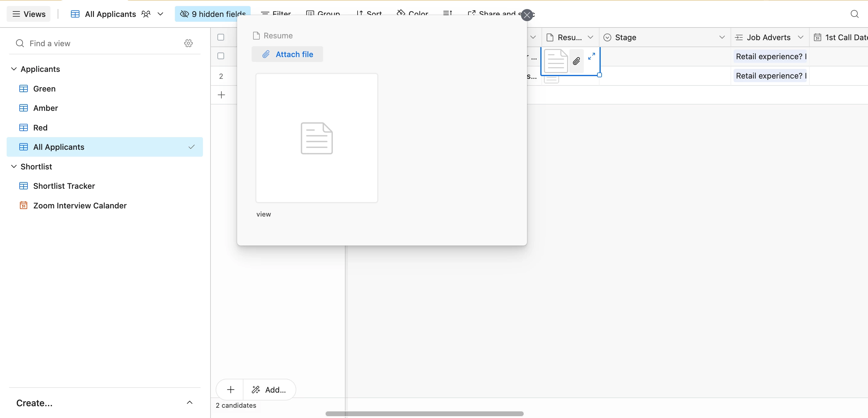Click the Views toggle button
Viewport: 868px width, 418px height.
tap(29, 14)
